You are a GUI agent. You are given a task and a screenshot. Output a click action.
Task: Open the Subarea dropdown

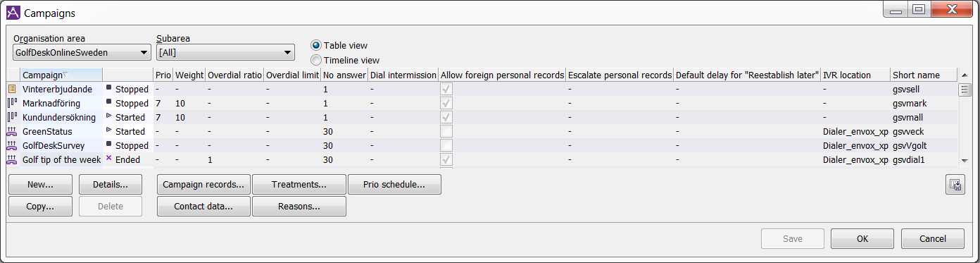[x=225, y=52]
